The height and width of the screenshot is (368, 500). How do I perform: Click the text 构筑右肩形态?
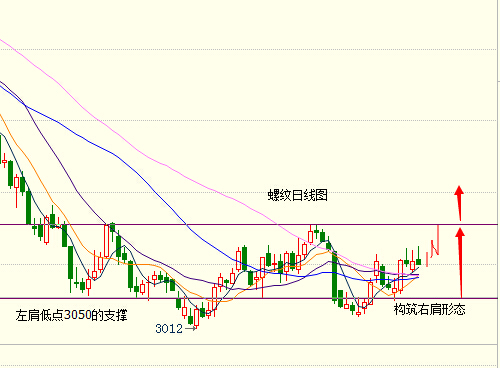coord(429,309)
